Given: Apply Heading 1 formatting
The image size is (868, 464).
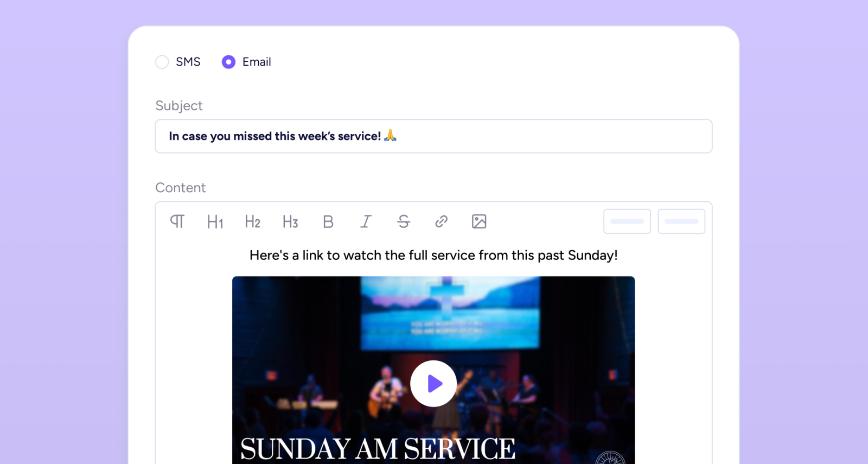Looking at the screenshot, I should coord(215,221).
